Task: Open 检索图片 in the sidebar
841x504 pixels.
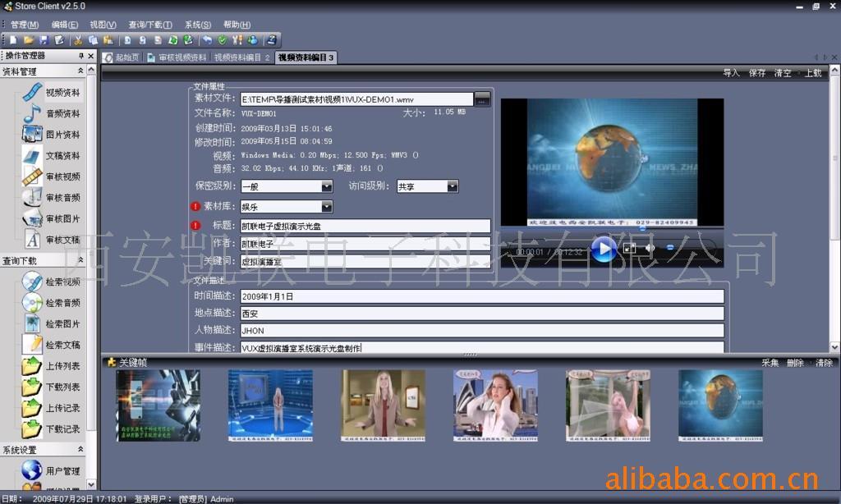Action: point(52,324)
